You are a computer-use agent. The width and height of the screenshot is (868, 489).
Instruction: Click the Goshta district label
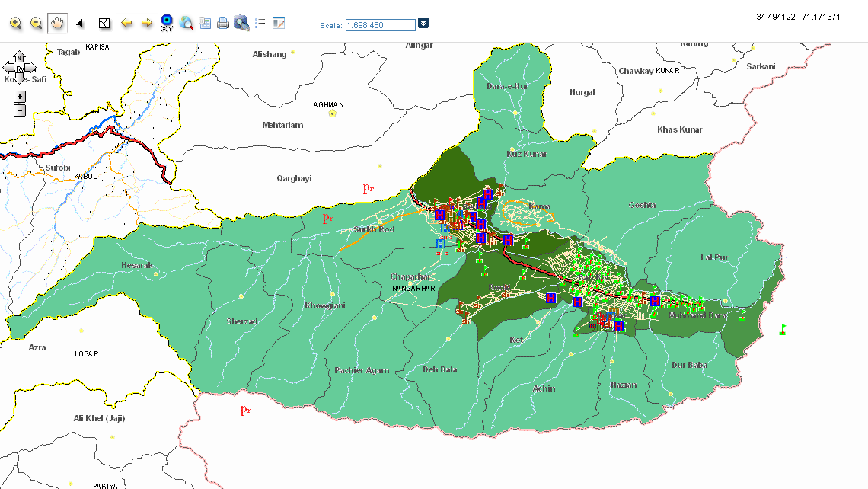point(642,205)
